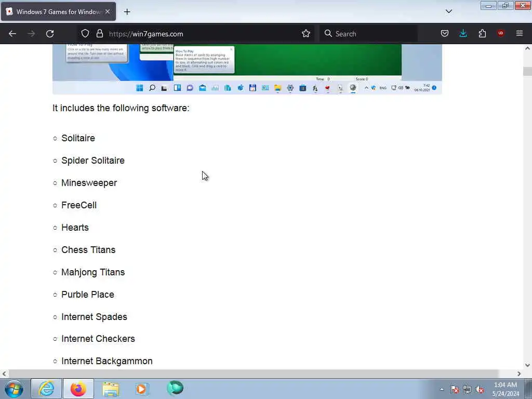This screenshot has height=399, width=532.
Task: Open Windows Media Player from taskbar
Action: point(142,389)
